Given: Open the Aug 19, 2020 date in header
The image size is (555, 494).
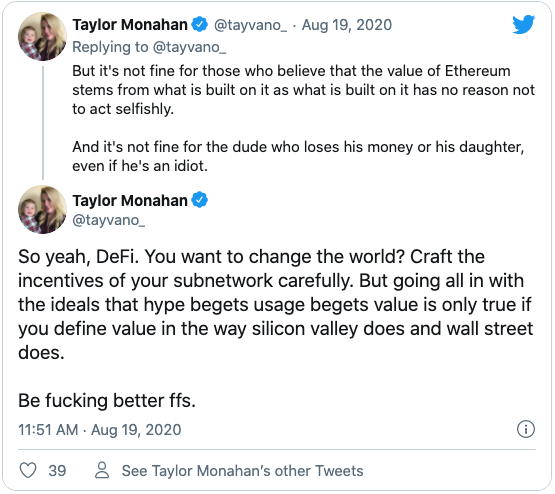Looking at the screenshot, I should [347, 25].
